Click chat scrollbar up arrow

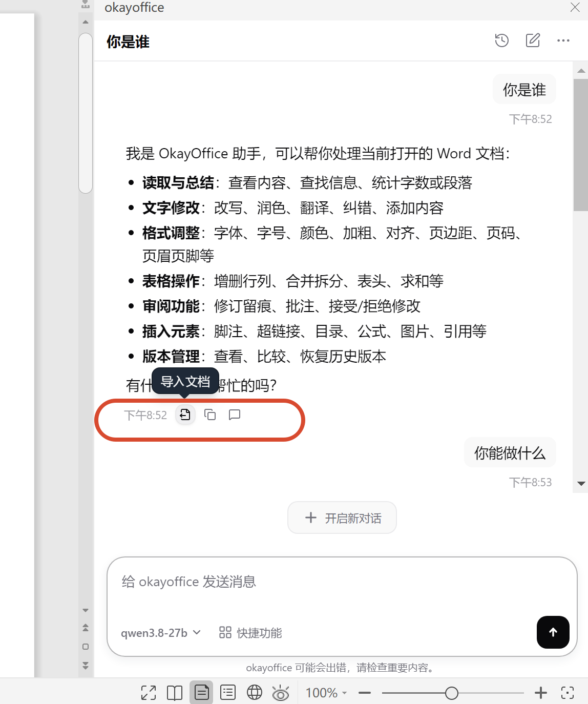[581, 71]
